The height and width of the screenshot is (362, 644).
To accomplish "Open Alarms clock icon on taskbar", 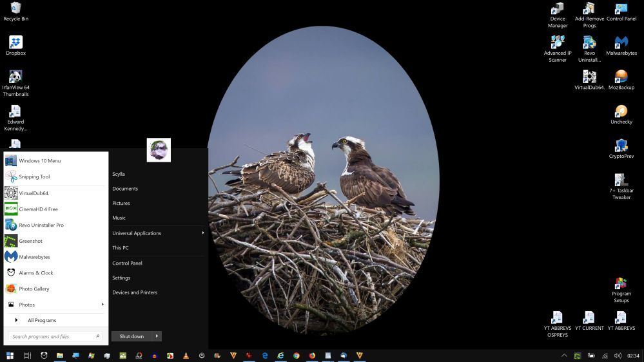I will (44, 356).
